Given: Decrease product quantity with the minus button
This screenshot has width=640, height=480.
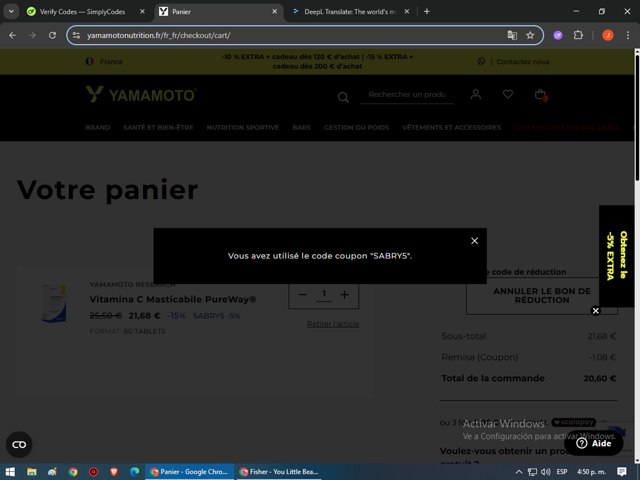Looking at the screenshot, I should pos(303,294).
